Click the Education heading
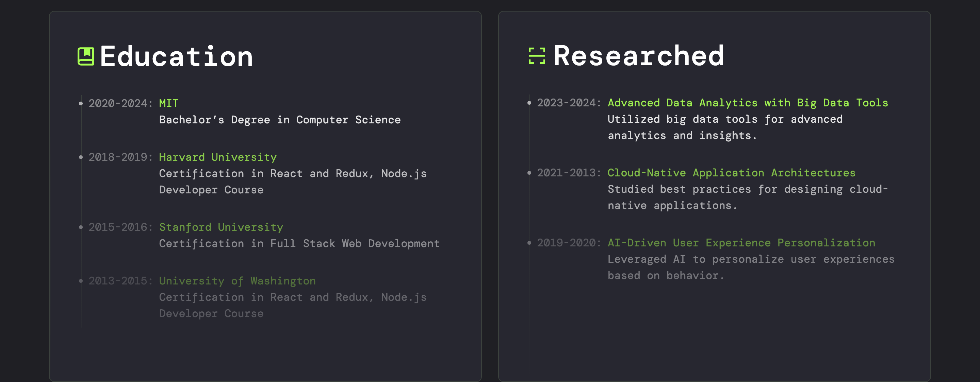This screenshot has width=980, height=382. pyautogui.click(x=177, y=56)
